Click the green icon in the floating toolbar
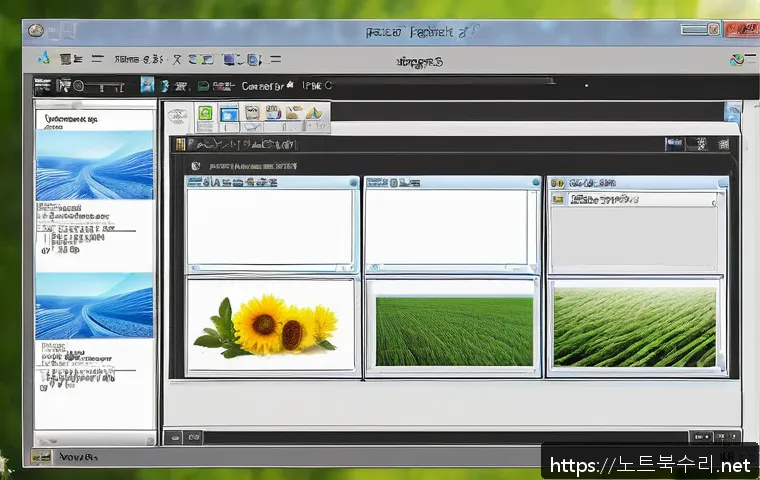Image resolution: width=760 pixels, height=480 pixels. coord(205,113)
